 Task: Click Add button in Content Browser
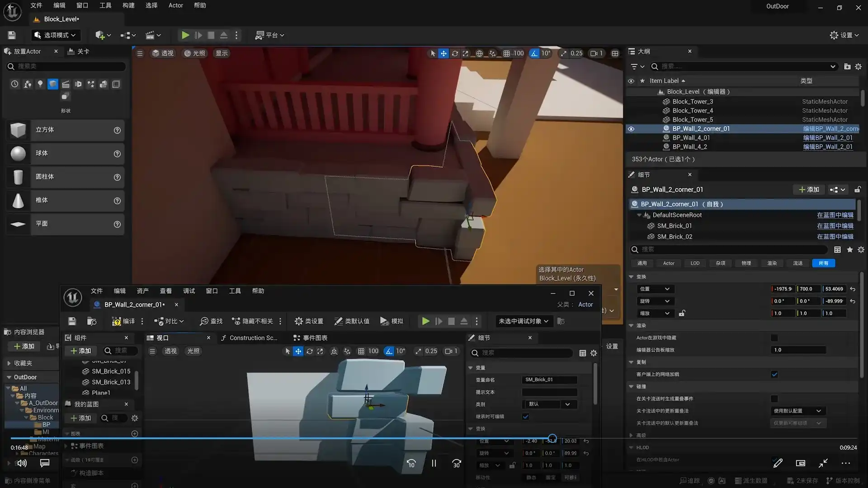tap(24, 347)
